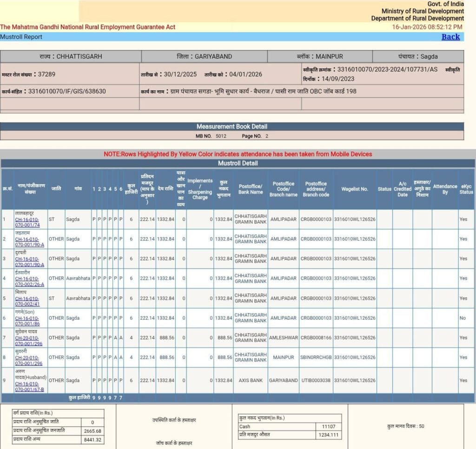Click the Wagelist No. column header
The image size is (476, 449).
(x=355, y=189)
